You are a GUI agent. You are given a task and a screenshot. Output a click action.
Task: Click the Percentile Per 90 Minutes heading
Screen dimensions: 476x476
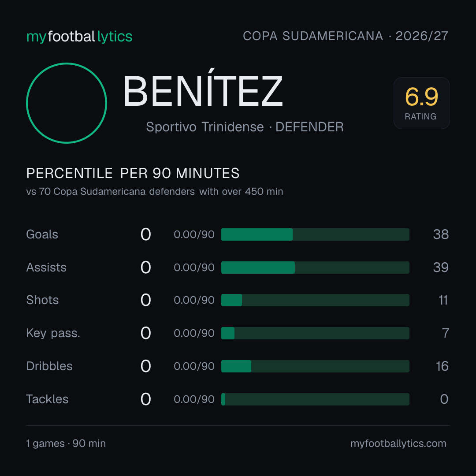pos(133,173)
